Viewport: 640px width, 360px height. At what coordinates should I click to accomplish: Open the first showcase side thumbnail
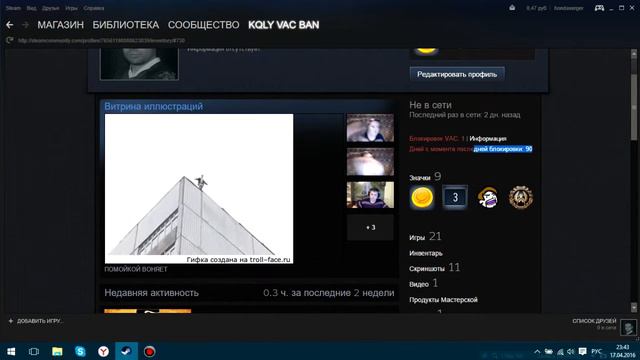pos(370,128)
